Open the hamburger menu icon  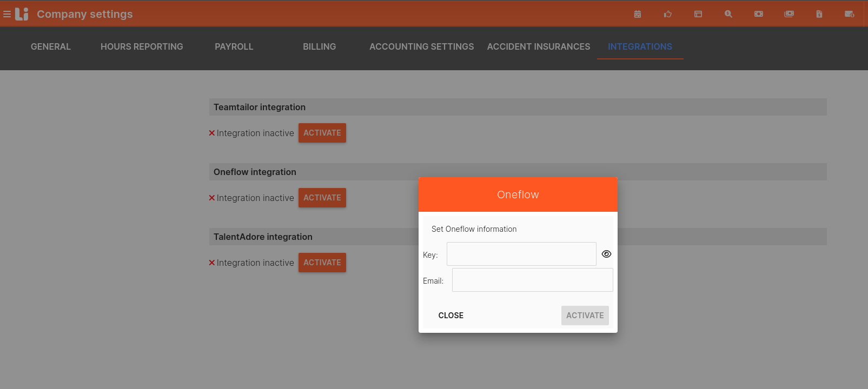[x=7, y=14]
